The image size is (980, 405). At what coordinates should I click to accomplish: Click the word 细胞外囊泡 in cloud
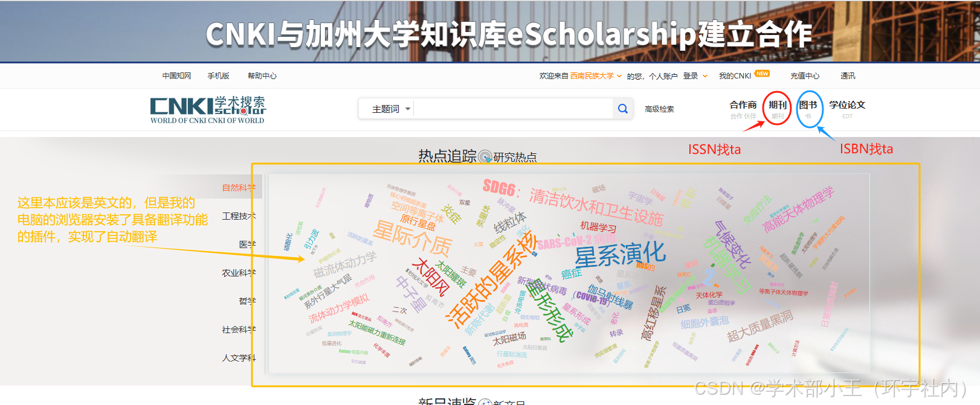coord(704,322)
